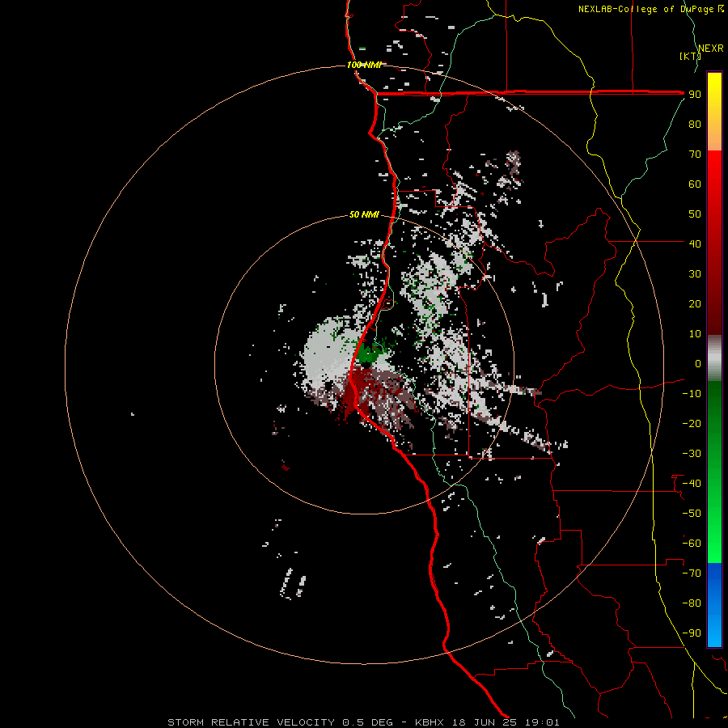Click the [KT] units label
This screenshot has width=728, height=728.
(x=690, y=56)
